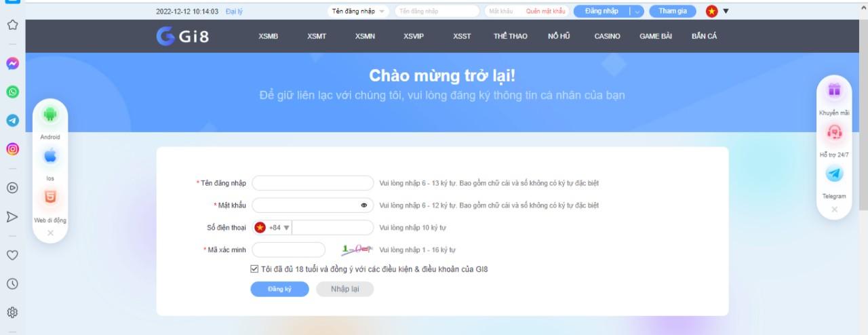Expand arrow next to Đăng nhập button
Screen dimensions: 868x335
pyautogui.click(x=636, y=11)
